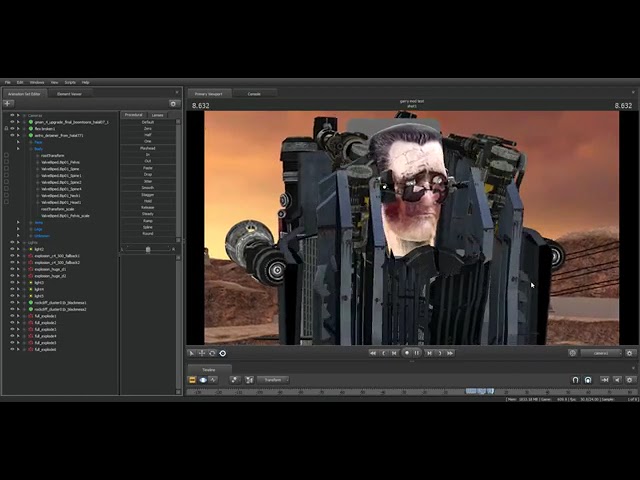Open the Edit menu
Viewport: 640px width, 480px height.
tap(20, 82)
